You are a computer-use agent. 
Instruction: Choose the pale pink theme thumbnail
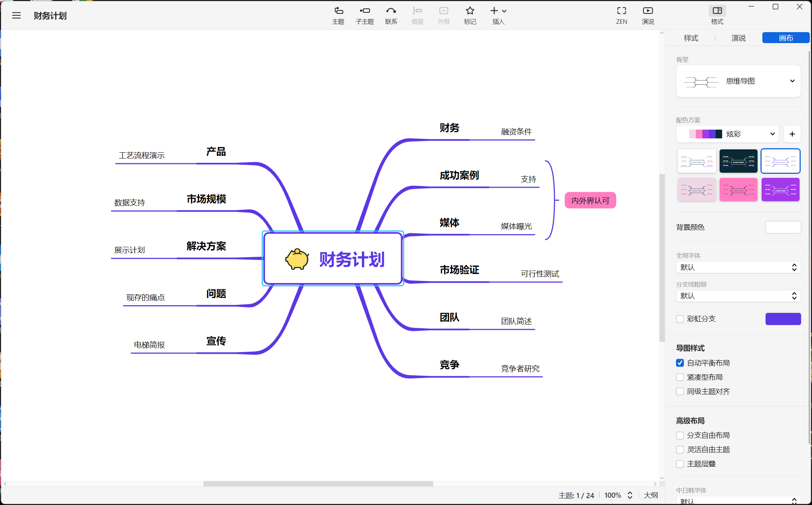pyautogui.click(x=697, y=190)
